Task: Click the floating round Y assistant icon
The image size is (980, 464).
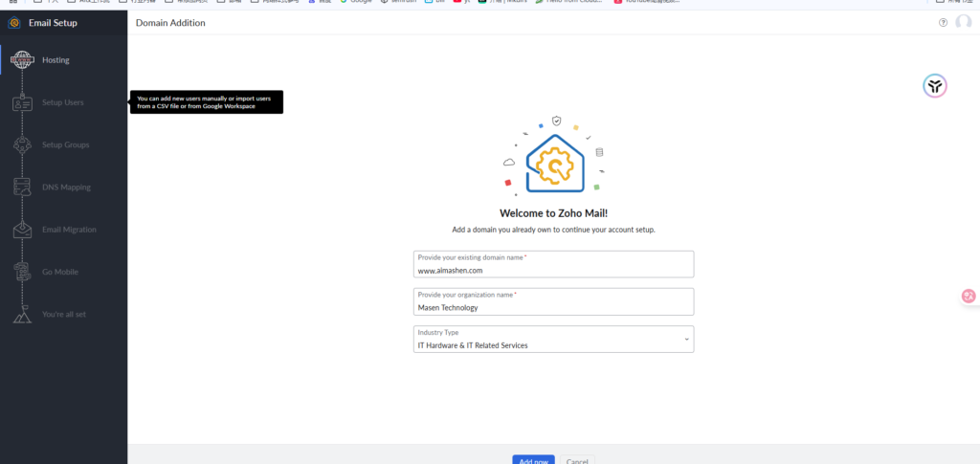Action: tap(935, 85)
